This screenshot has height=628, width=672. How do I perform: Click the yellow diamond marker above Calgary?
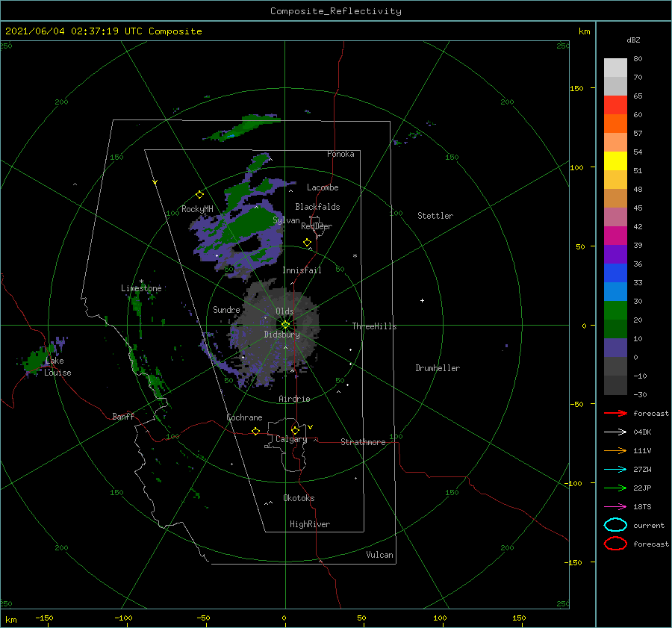[x=295, y=430]
